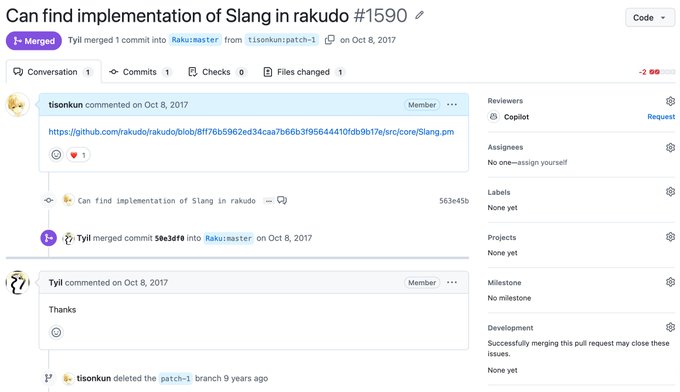680x392 pixels.
Task: Open the Milestone settings gear
Action: coord(670,282)
